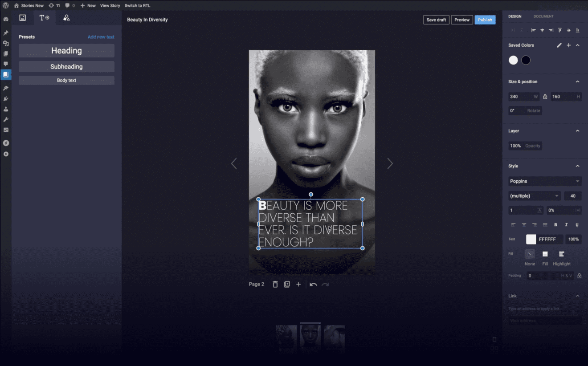Open the Media sidebar icon
The image size is (588, 366).
coord(6,43)
